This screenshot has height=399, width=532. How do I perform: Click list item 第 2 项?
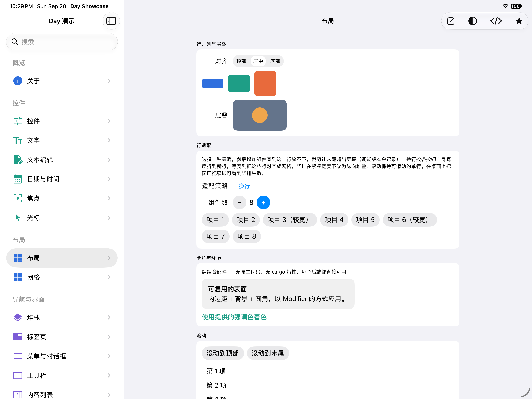217,385
